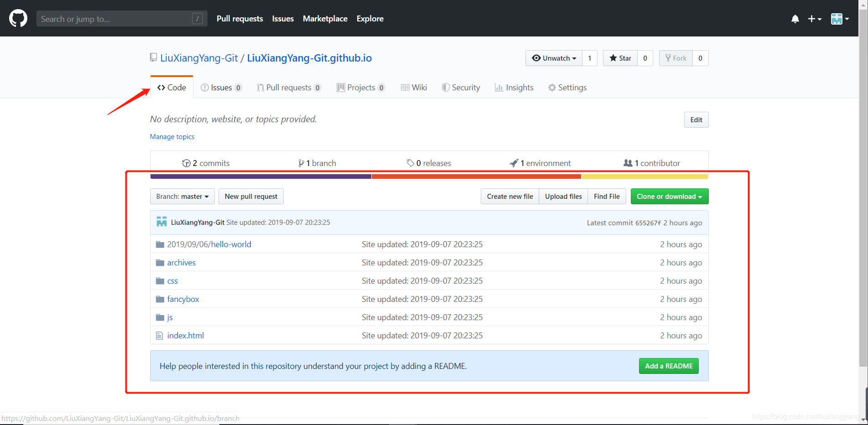Screen dimensions: 868x425
Task: Click the LiuXiangYang-Git commit author avatar
Action: [x=161, y=222]
